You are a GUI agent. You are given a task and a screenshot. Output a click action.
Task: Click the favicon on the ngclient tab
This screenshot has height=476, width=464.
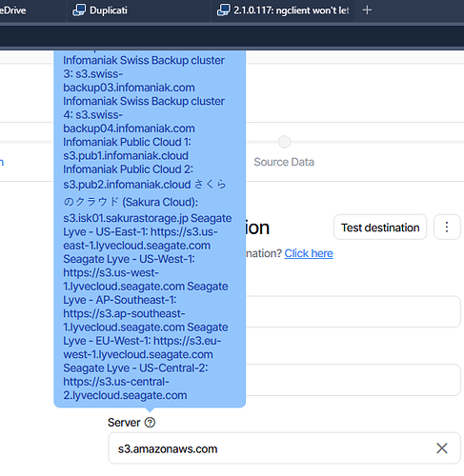pos(223,10)
